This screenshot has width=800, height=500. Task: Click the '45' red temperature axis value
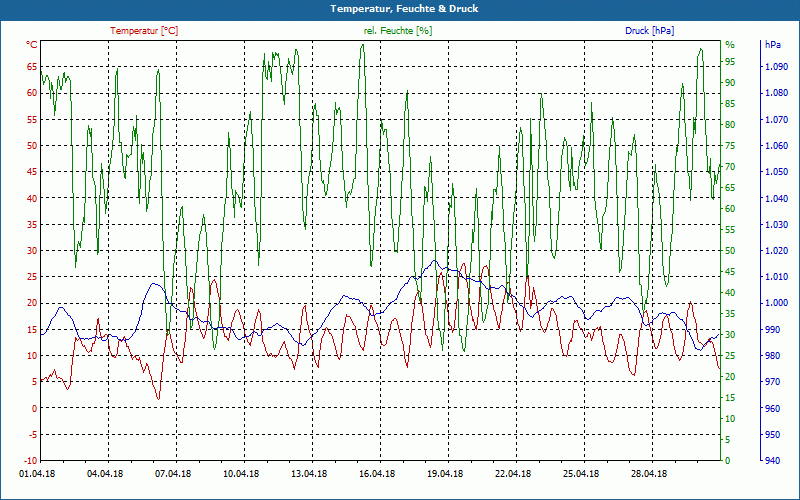pyautogui.click(x=32, y=171)
